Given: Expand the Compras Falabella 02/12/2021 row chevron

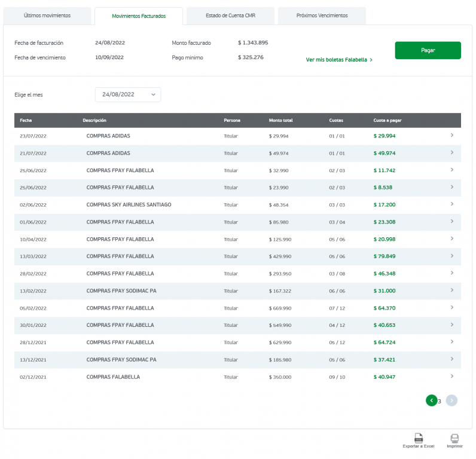Looking at the screenshot, I should point(451,377).
